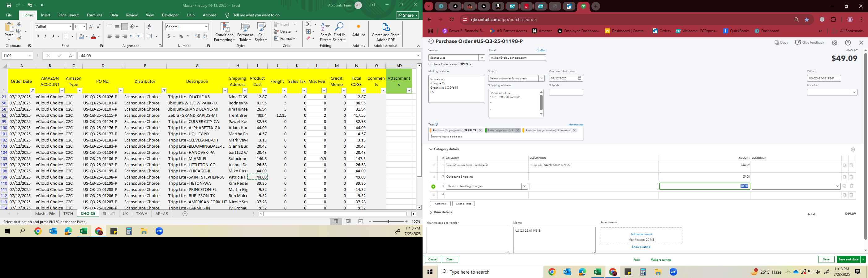Open the Page Layout ribbon tab
Screen dimensions: 868x278
coord(68,15)
